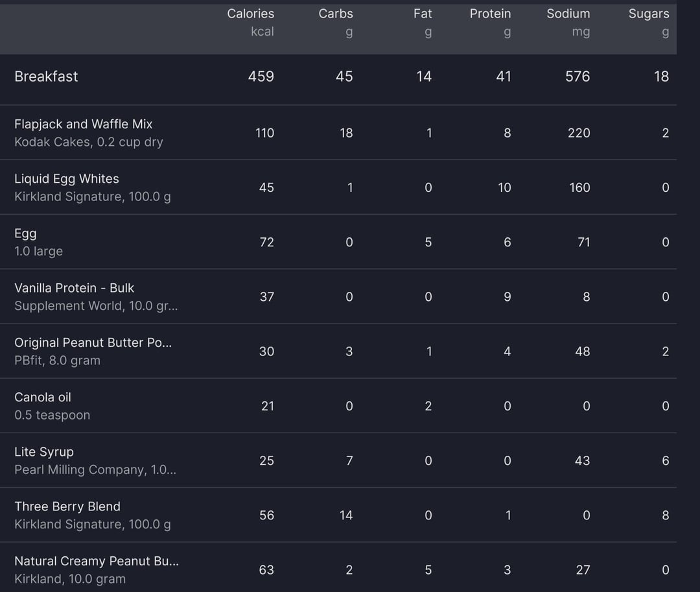Image resolution: width=700 pixels, height=592 pixels.
Task: Click Breakfast total calories value 459
Action: [x=261, y=77]
